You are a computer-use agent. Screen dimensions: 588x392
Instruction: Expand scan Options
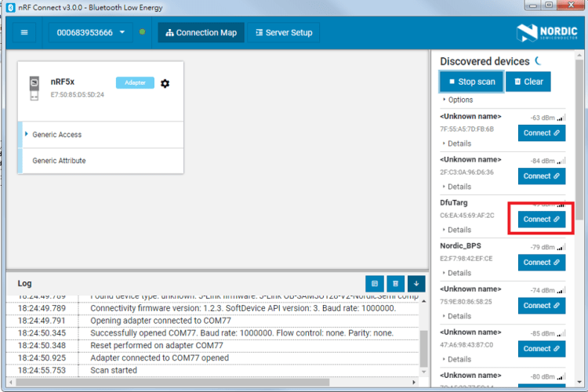(459, 100)
